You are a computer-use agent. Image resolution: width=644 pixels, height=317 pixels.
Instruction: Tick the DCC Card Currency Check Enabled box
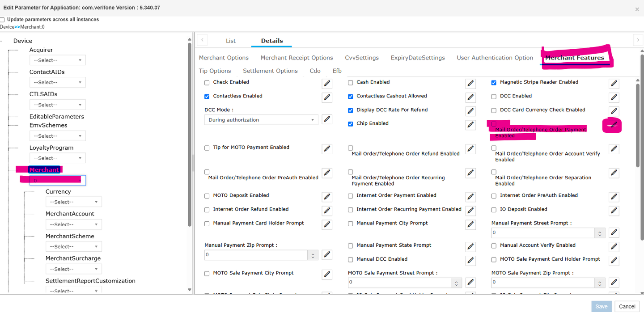[x=494, y=110]
